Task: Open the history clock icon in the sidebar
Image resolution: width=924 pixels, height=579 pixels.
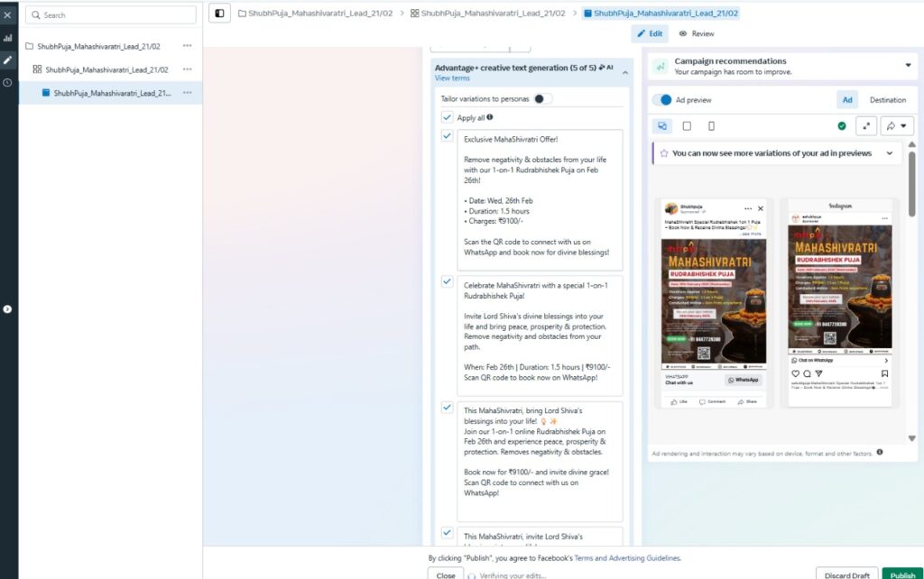Action: tap(7, 82)
